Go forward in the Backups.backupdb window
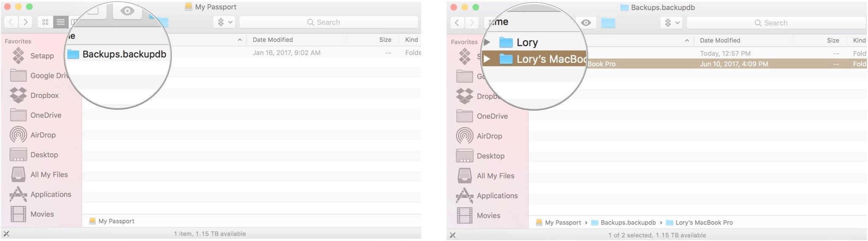 click(472, 22)
